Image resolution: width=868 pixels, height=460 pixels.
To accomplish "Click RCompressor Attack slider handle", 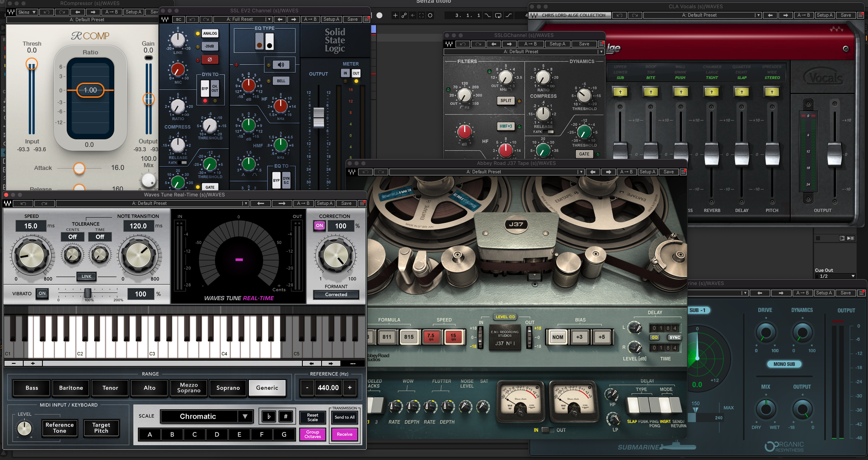I will (79, 168).
